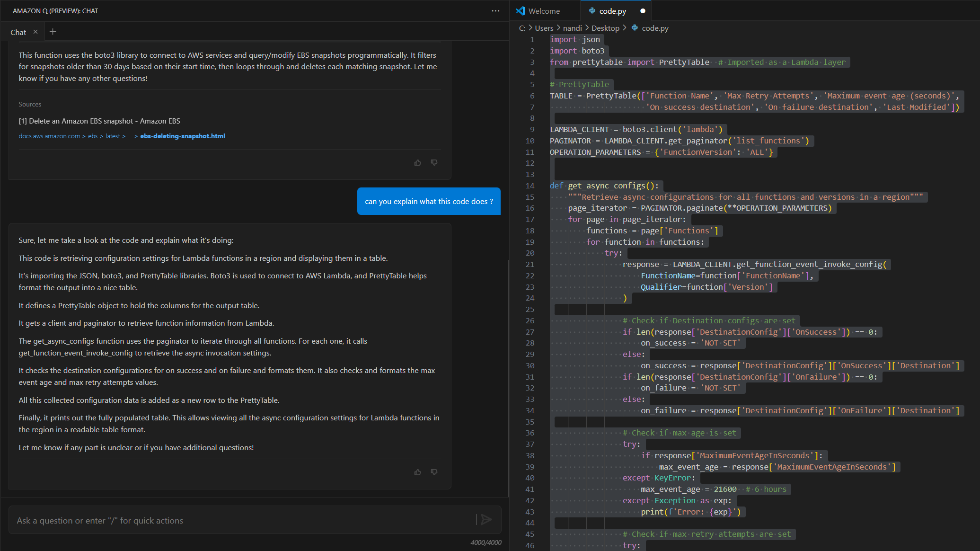Viewport: 980px width, 551px height.
Task: Select the Chat tab in Amazon Q
Action: pos(18,32)
